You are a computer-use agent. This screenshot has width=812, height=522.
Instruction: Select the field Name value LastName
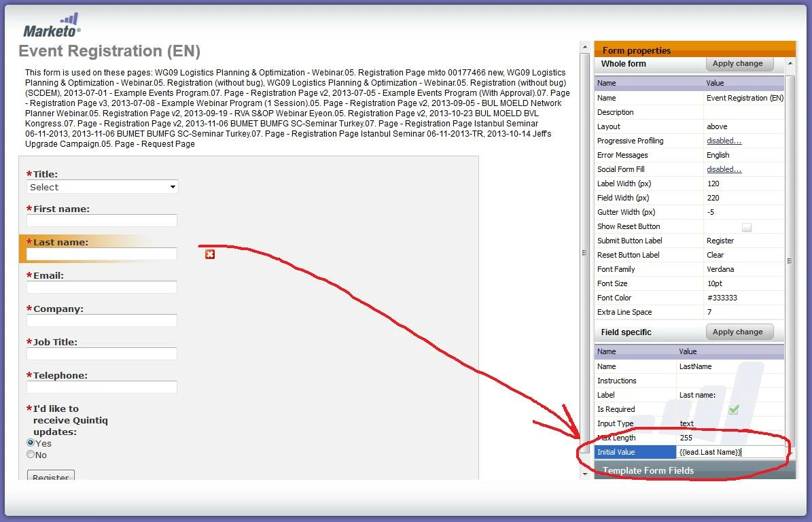click(696, 366)
